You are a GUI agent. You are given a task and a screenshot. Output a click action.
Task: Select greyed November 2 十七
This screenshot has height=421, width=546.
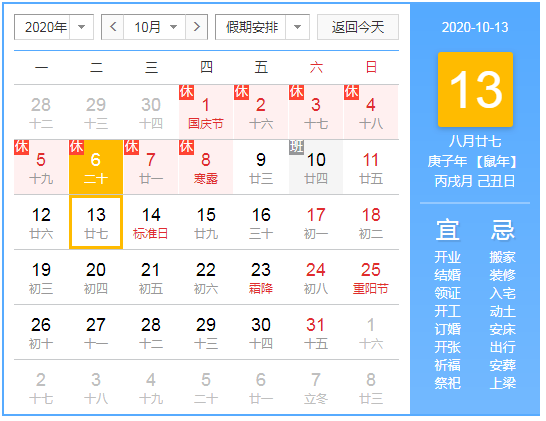pos(41,388)
